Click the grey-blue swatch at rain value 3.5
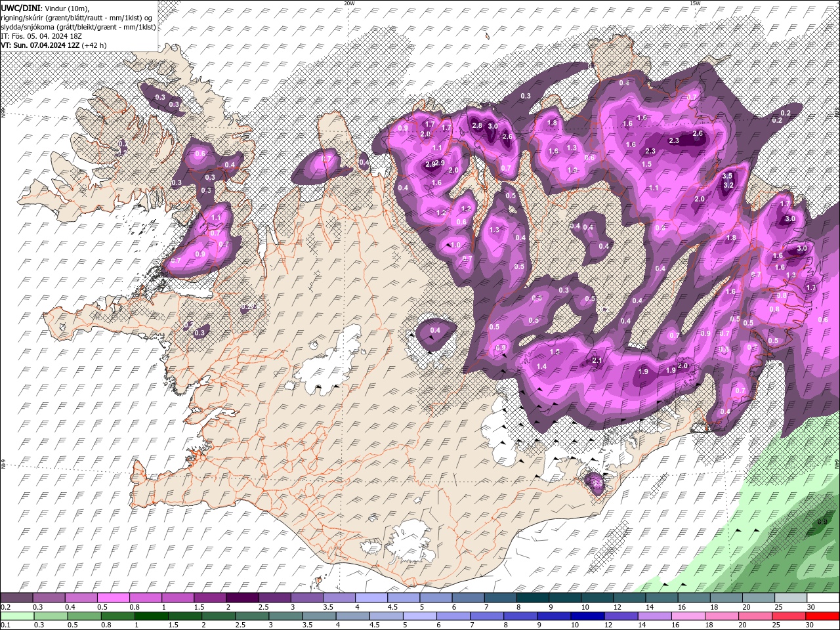Screen dimensions: 840x630 coord(319,616)
